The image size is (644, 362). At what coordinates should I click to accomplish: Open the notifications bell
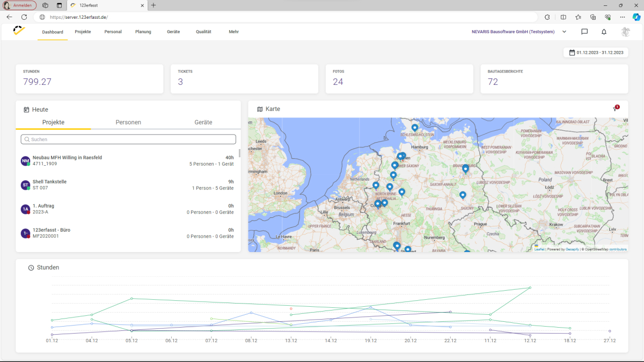click(604, 32)
